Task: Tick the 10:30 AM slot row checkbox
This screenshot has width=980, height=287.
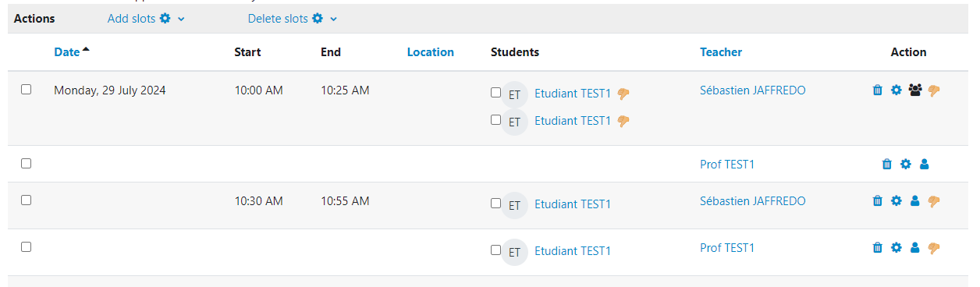Action: 26,200
